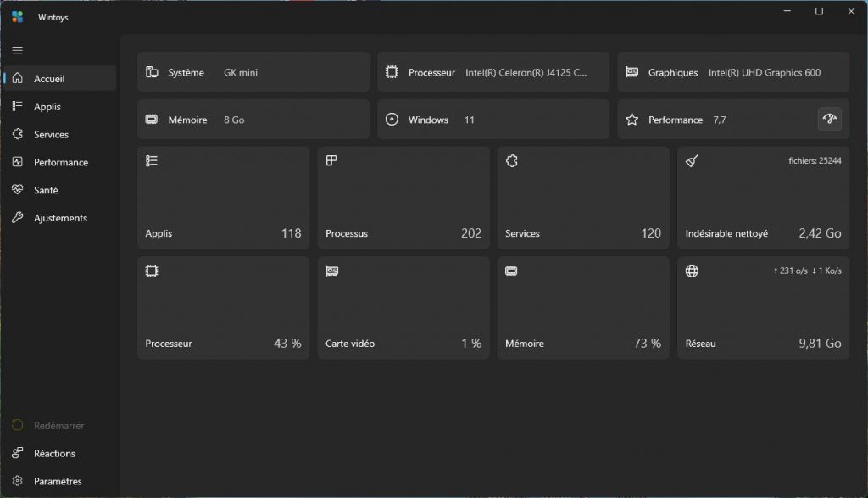868x498 pixels.
Task: Click the 231 o/s upload rate
Action: click(791, 271)
